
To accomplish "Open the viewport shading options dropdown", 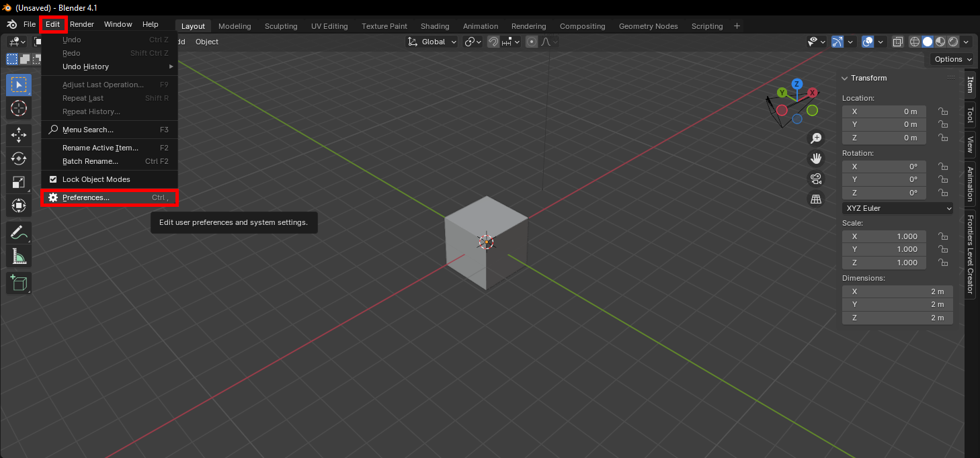I will pyautogui.click(x=966, y=42).
